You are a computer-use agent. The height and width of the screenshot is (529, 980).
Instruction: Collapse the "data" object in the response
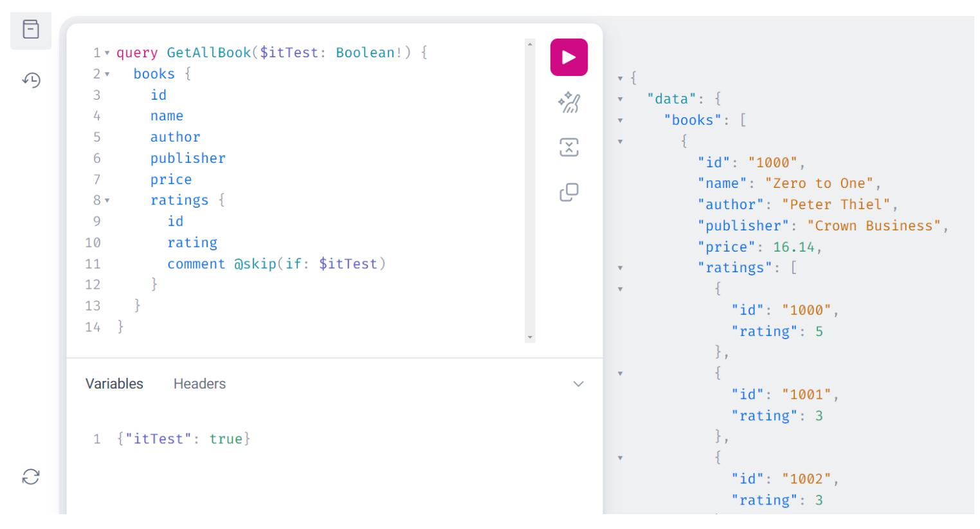click(x=621, y=99)
